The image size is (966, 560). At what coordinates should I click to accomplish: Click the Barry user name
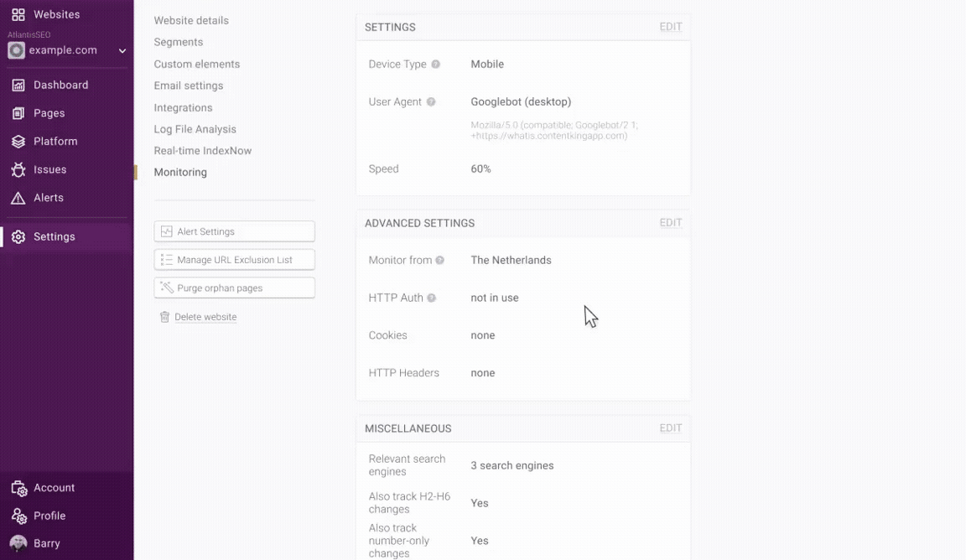coord(47,543)
